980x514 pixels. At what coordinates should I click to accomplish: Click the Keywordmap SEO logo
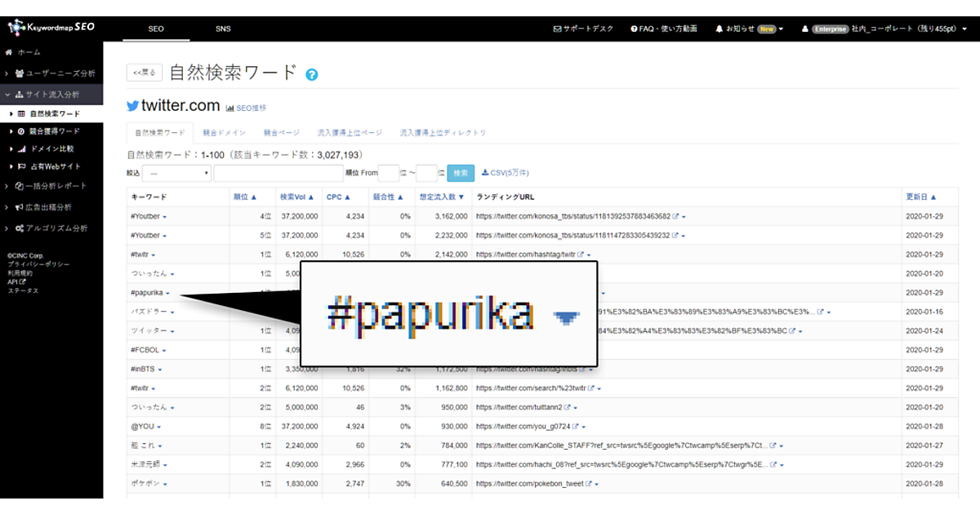coord(51,27)
